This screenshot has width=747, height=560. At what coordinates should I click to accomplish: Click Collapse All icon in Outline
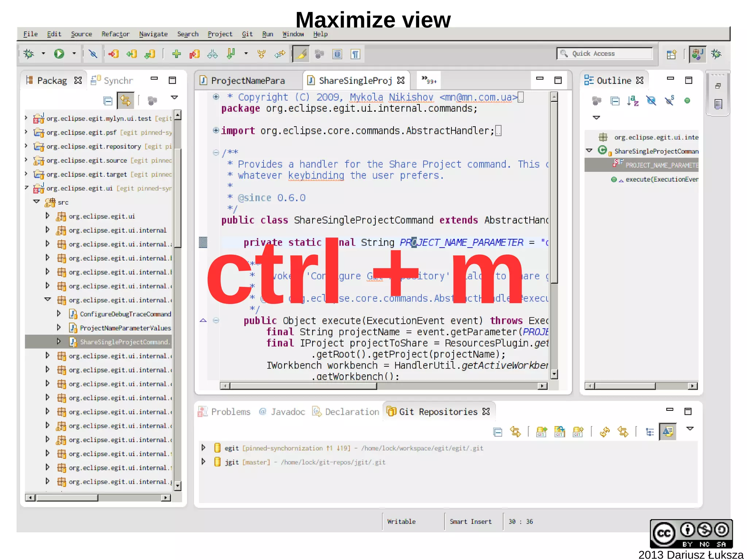(615, 101)
